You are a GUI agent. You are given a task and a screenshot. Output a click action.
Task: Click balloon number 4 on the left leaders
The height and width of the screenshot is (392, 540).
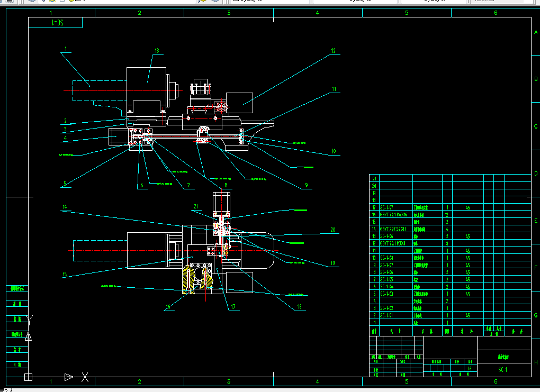65,138
